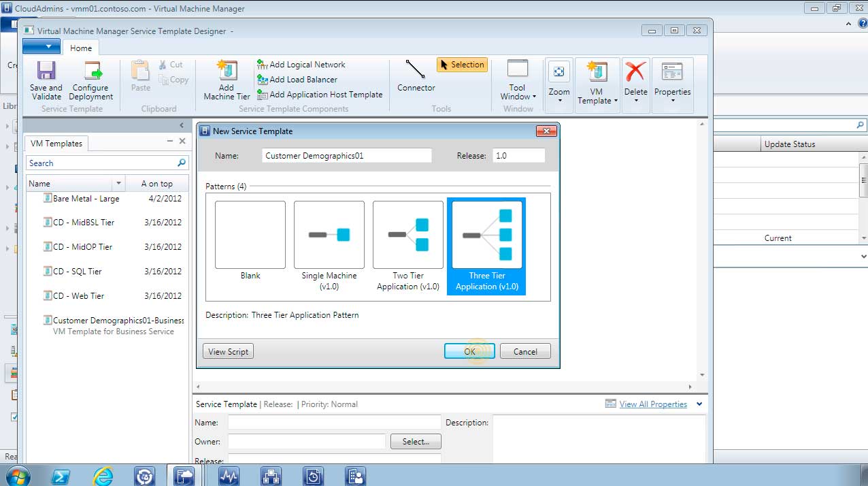This screenshot has height=486, width=868.
Task: Open Configure Deployment in the ribbon
Action: (x=91, y=81)
